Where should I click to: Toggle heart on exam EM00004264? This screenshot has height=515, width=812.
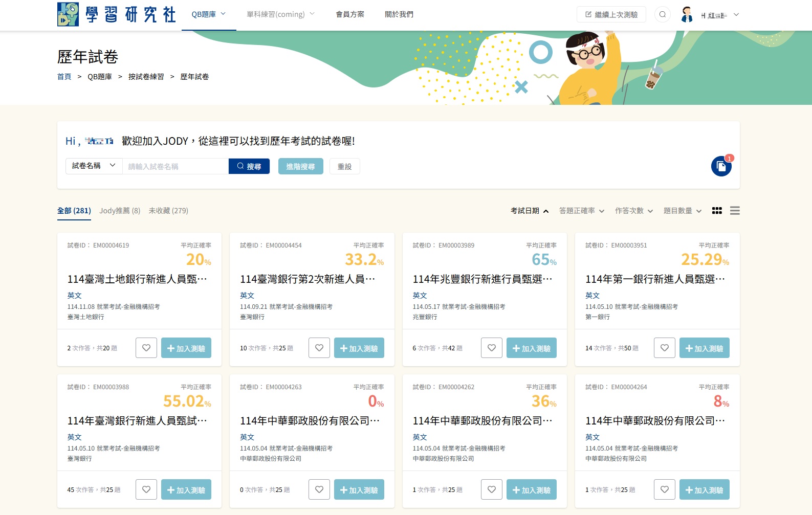coord(665,489)
